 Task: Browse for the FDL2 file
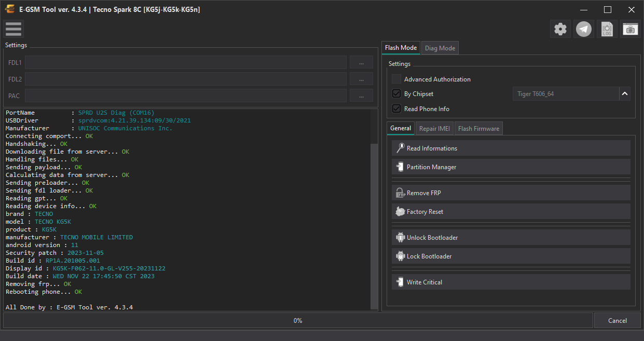pyautogui.click(x=361, y=79)
